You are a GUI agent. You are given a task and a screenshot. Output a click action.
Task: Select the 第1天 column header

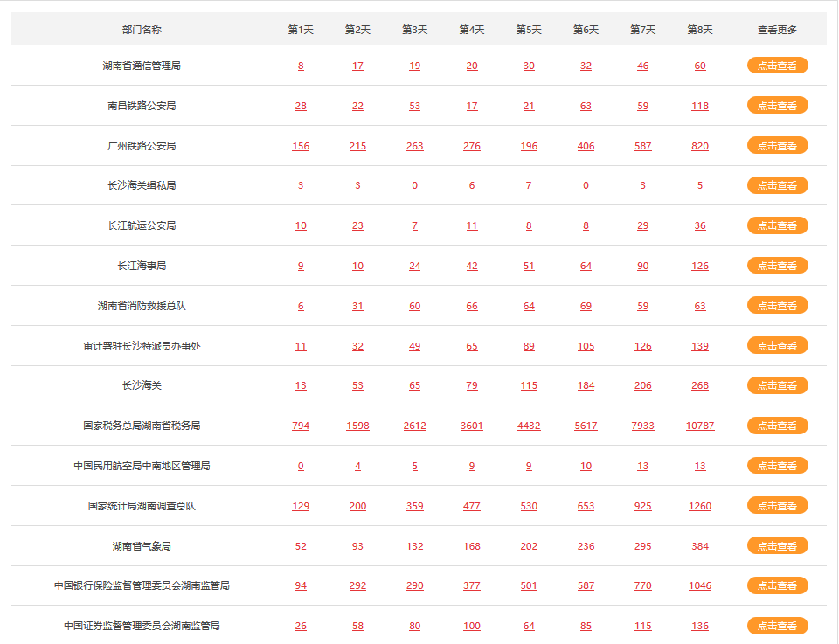pos(301,30)
